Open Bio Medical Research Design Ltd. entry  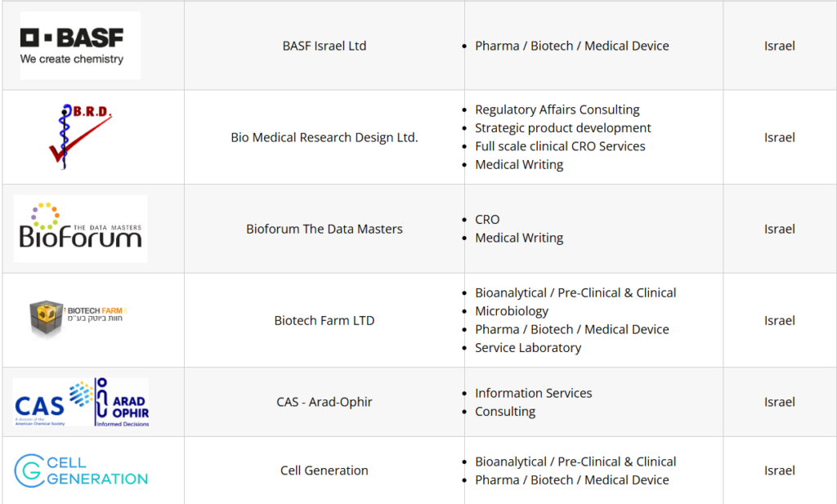[325, 137]
